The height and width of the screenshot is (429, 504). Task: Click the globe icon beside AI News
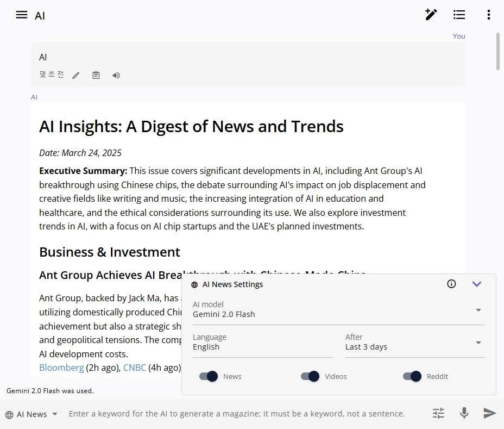coord(9,414)
